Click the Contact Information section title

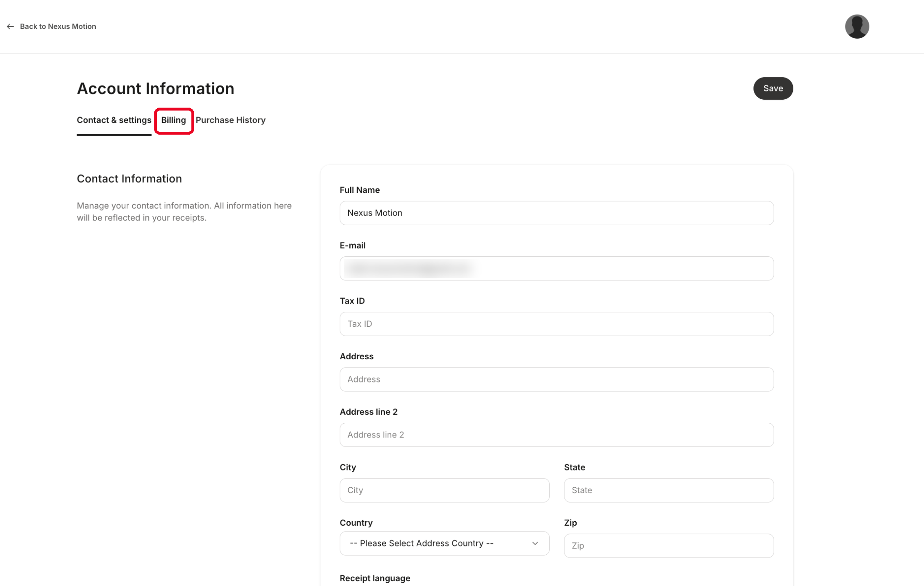click(129, 179)
